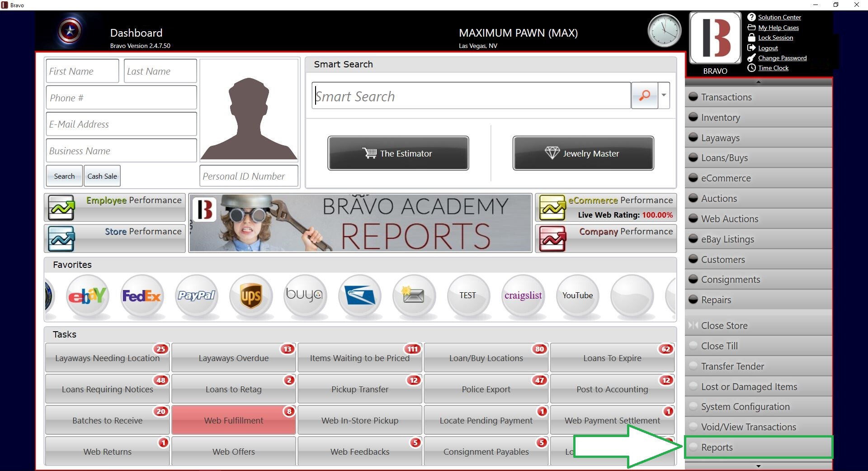This screenshot has width=868, height=471.
Task: Open the Layaways menu
Action: [759, 138]
